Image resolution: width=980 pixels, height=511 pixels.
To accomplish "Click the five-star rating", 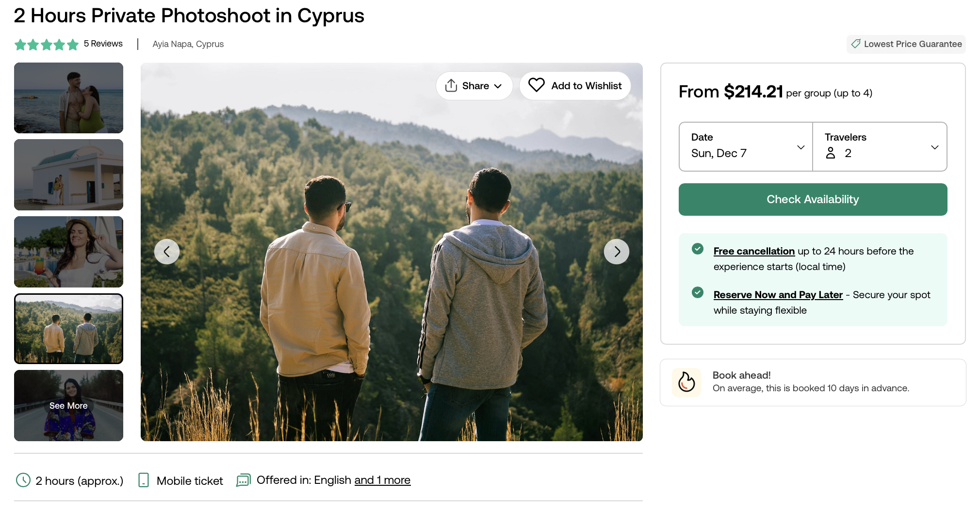I will pos(47,45).
